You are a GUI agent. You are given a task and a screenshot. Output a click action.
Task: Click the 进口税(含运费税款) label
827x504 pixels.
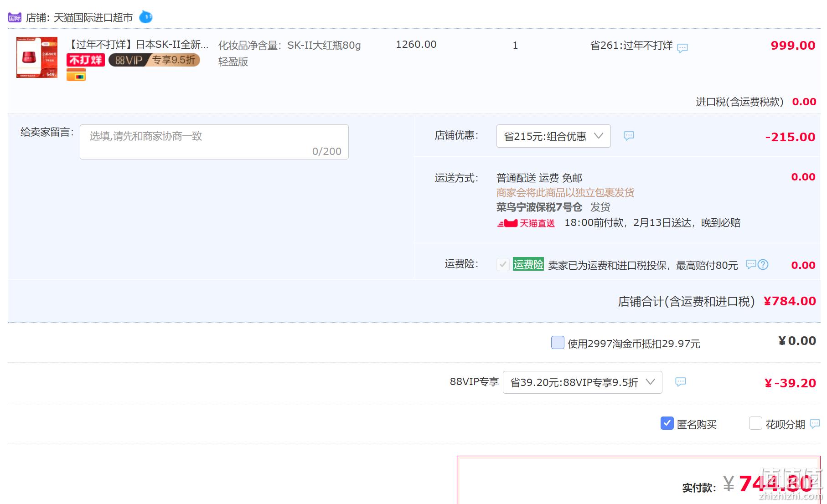pyautogui.click(x=739, y=102)
